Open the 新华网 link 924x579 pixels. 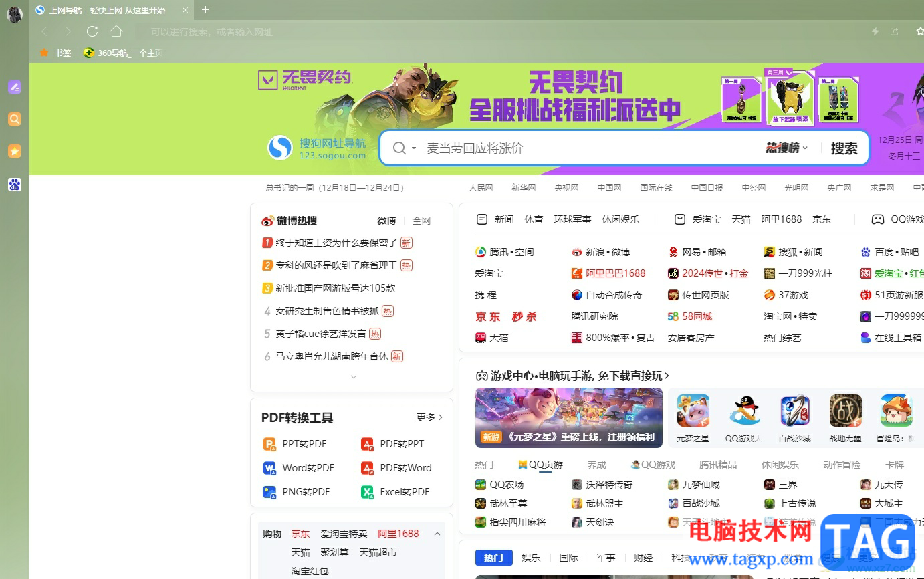pos(524,188)
